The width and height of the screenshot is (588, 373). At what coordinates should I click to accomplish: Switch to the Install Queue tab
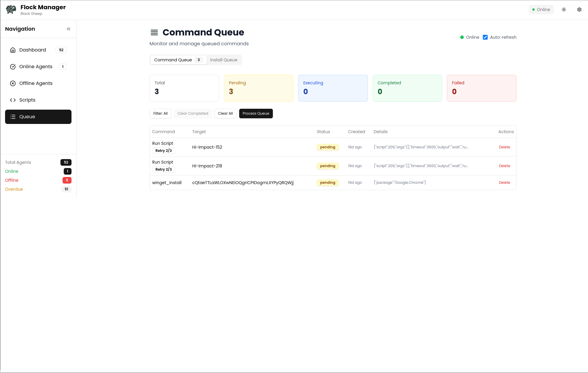point(224,60)
